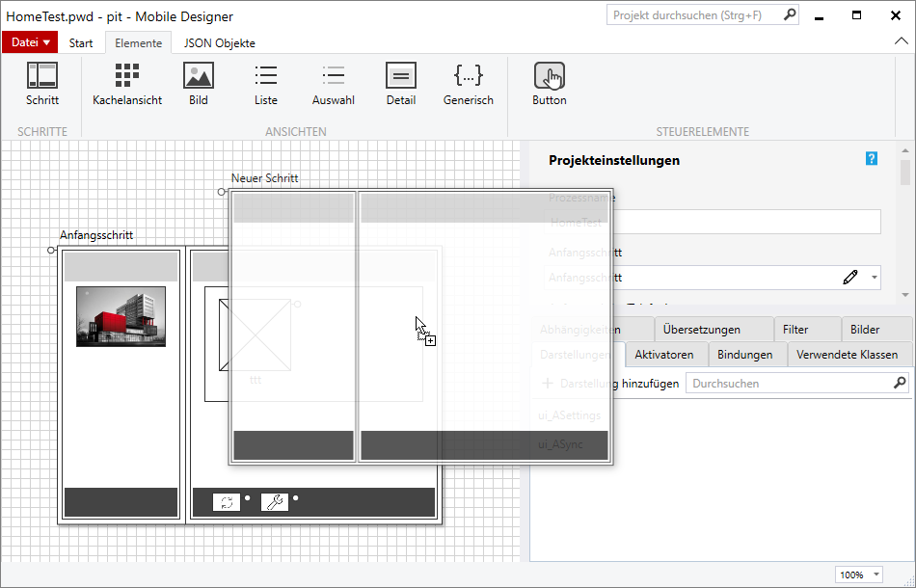Image resolution: width=916 pixels, height=588 pixels.
Task: Open the Datei menu dropdown
Action: pos(31,42)
